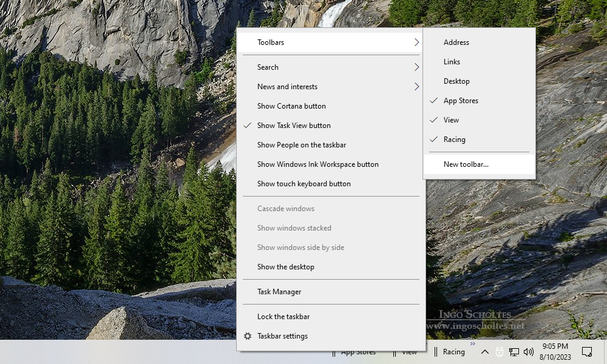Enable the Links toolbar
Screen dimensions: 607x364
480,62
